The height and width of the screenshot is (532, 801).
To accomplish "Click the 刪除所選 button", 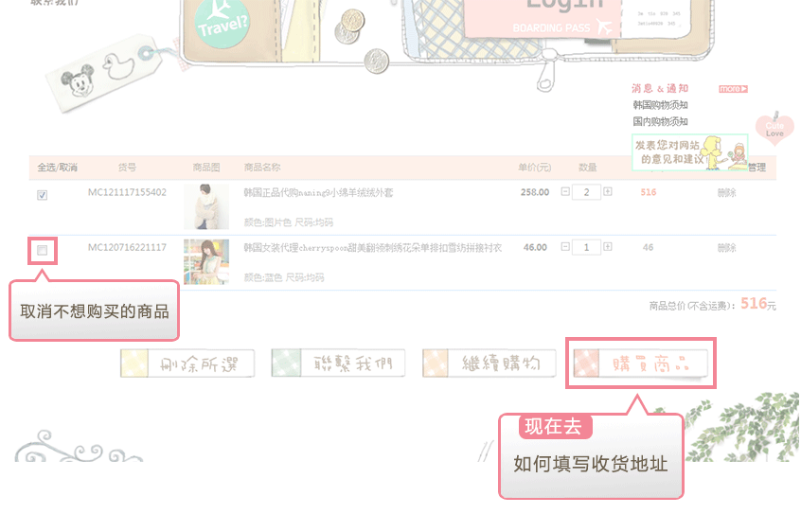I will 187,364.
